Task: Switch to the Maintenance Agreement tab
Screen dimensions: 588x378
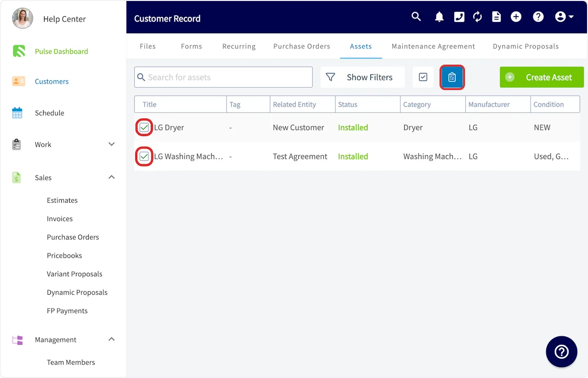Action: 433,46
